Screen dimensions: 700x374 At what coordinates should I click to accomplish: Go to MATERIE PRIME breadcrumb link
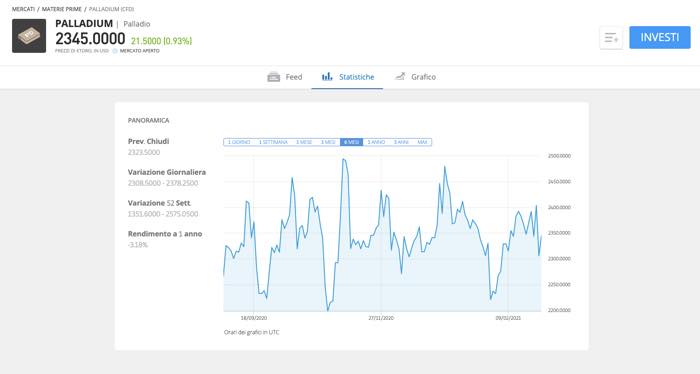point(62,9)
